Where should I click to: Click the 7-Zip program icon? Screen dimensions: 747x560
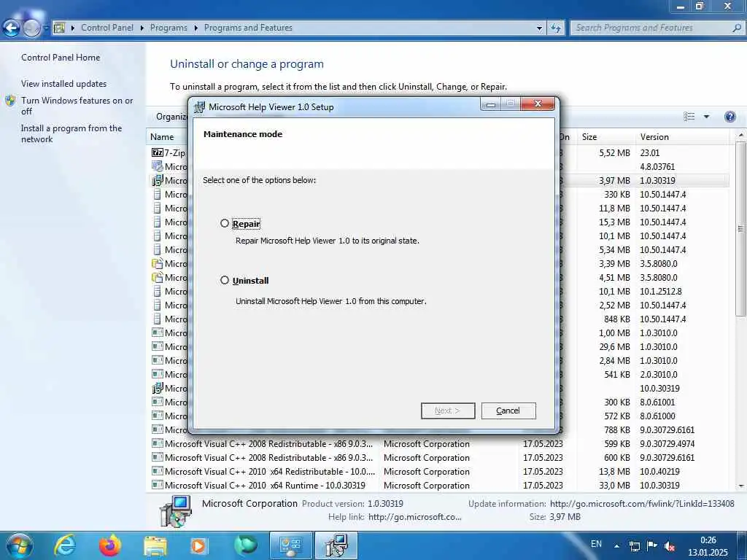[x=158, y=152]
